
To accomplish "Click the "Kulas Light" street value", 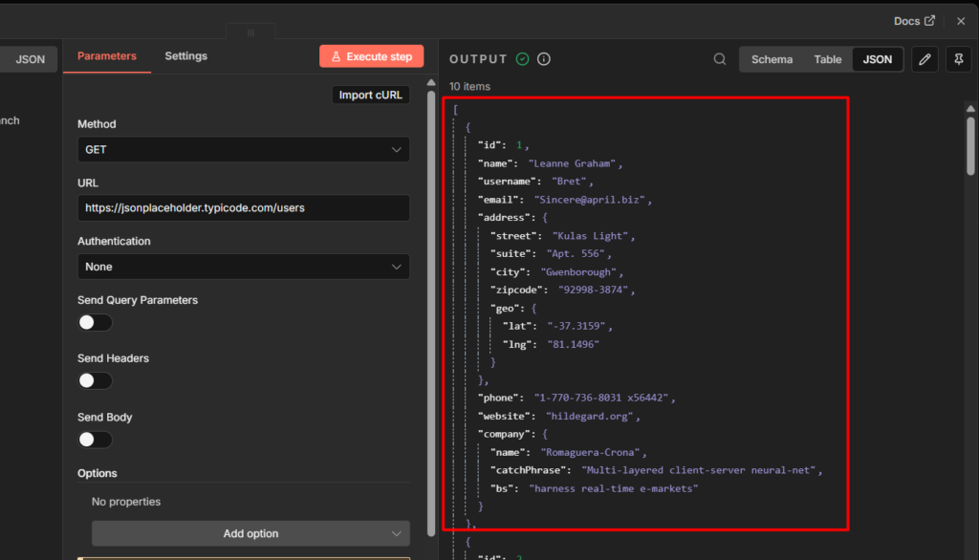I will pyautogui.click(x=590, y=236).
